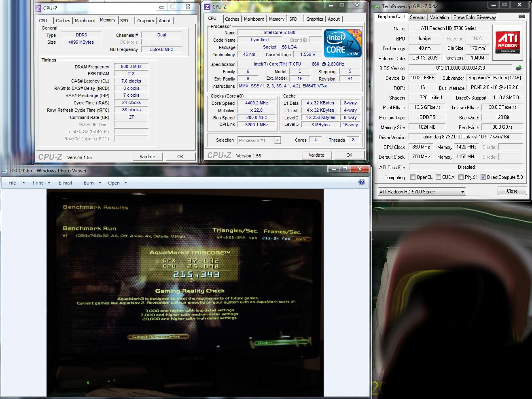Viewport: 532px width, 399px height.
Task: Click the Photo Viewer title bar icon
Action: 4,170
